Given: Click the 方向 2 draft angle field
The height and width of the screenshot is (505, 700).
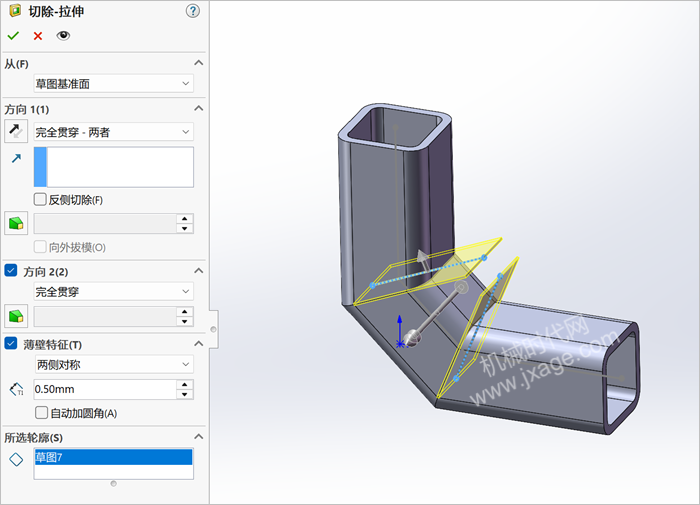Looking at the screenshot, I should point(105,316).
